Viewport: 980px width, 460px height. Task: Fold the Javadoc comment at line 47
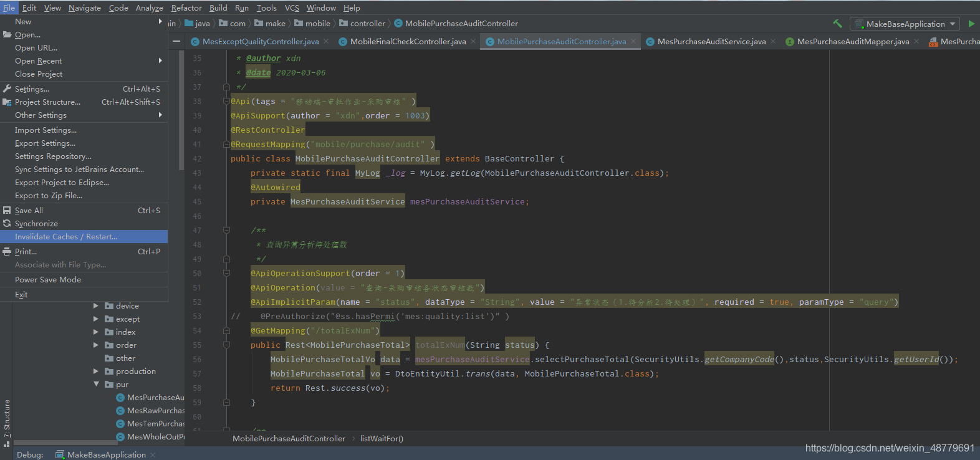tap(226, 230)
